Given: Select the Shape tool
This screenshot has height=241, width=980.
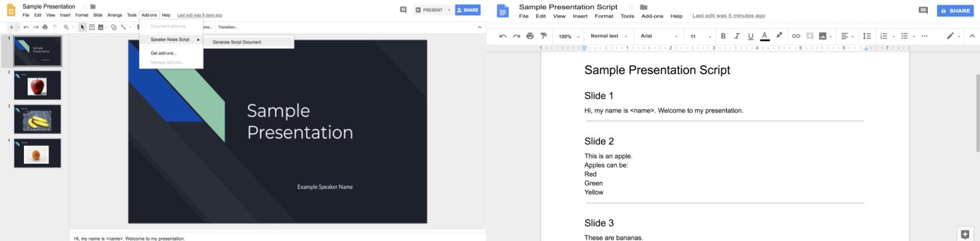Looking at the screenshot, I should tap(114, 27).
